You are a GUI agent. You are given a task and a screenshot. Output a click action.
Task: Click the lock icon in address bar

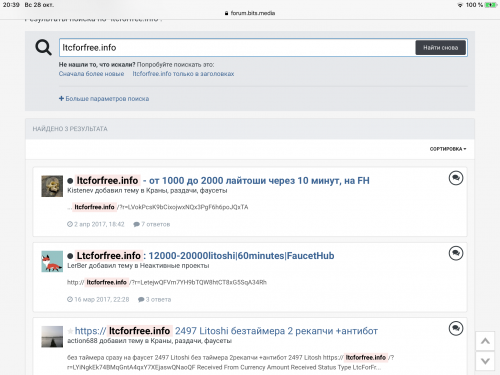[x=227, y=13]
